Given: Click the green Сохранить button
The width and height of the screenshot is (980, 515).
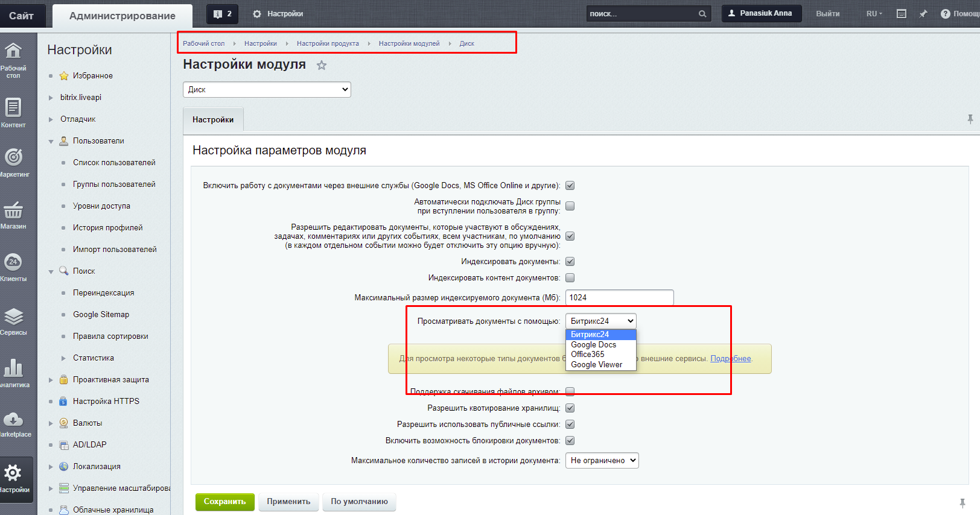Looking at the screenshot, I should coord(224,502).
